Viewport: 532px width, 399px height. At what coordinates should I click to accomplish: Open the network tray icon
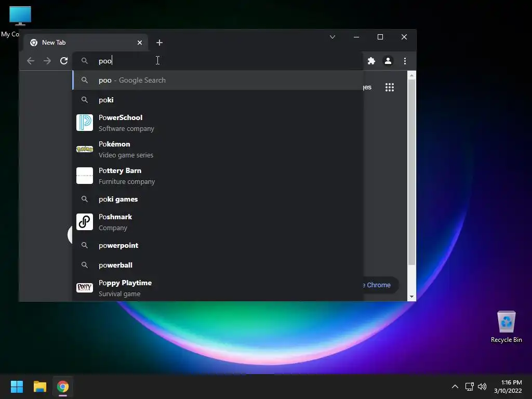(x=469, y=387)
